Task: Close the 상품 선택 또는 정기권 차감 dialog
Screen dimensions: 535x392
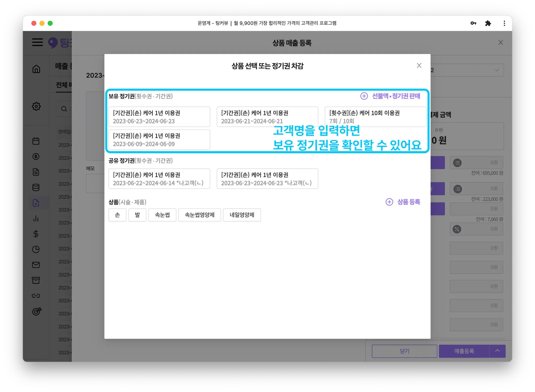Action: click(419, 66)
